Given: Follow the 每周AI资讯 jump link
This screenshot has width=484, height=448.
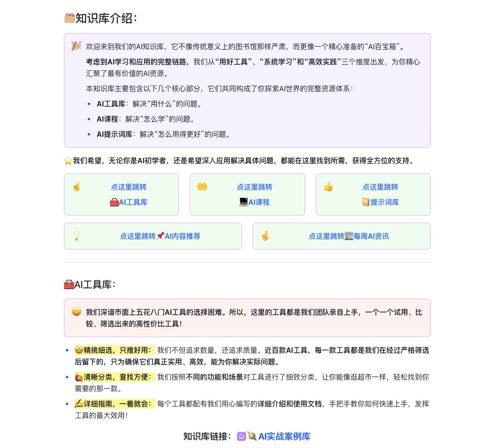Looking at the screenshot, I should 371,237.
